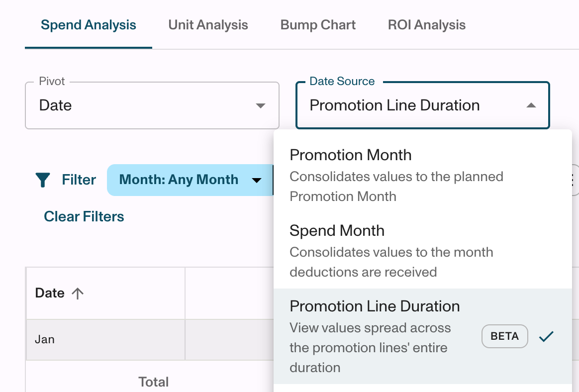Click the Date column header
This screenshot has width=579, height=392.
pyautogui.click(x=50, y=294)
